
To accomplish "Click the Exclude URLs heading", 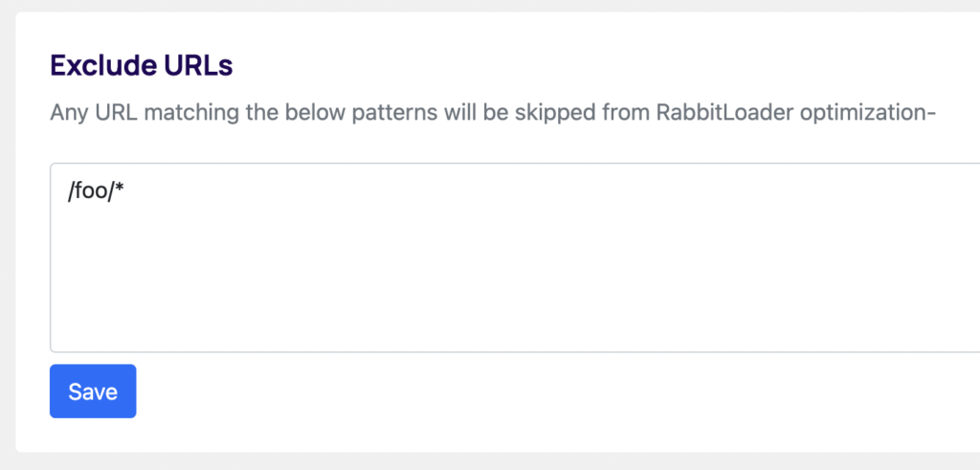I will click(142, 66).
